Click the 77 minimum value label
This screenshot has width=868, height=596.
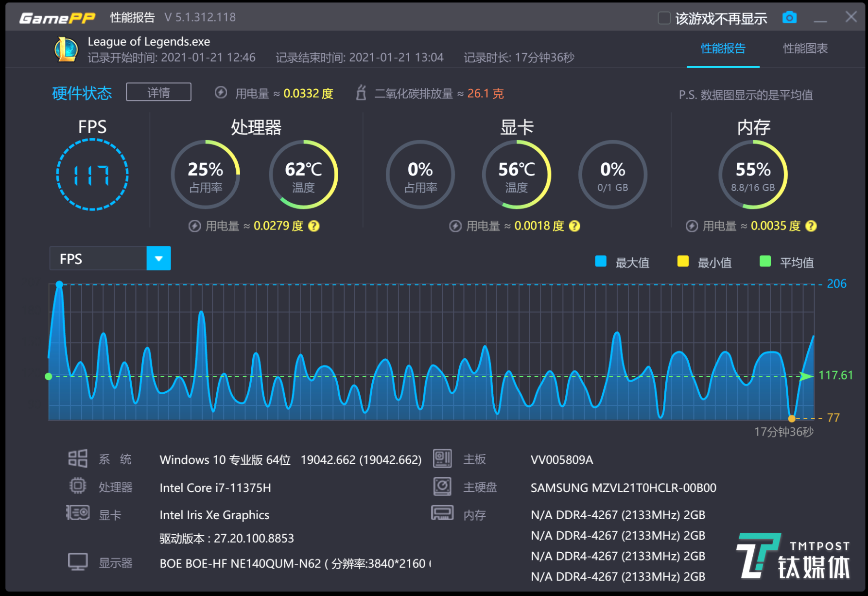[x=833, y=418]
